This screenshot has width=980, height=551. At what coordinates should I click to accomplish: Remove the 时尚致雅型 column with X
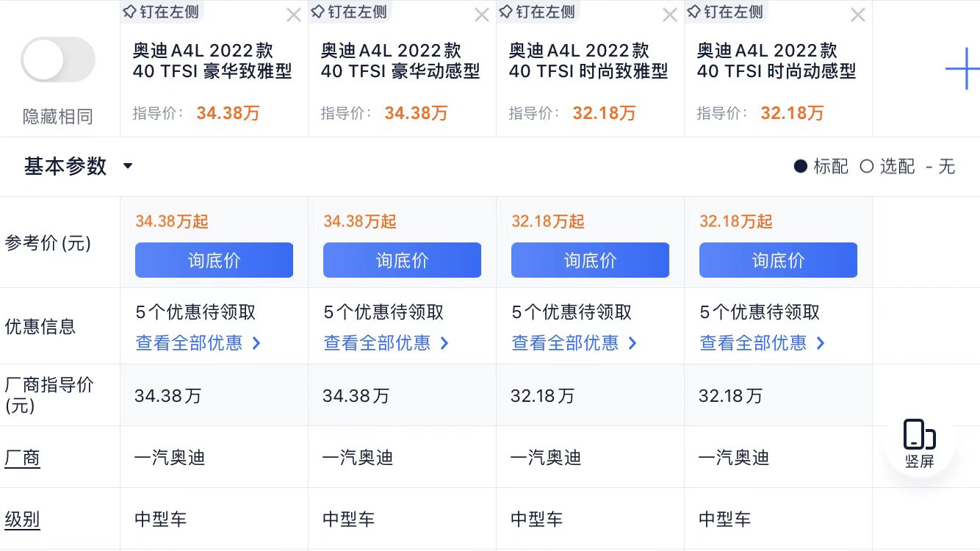(669, 15)
